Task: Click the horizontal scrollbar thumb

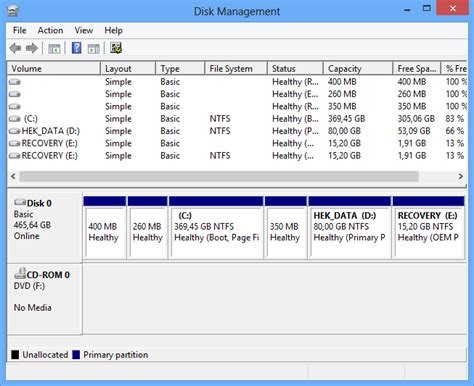Action: tap(219, 176)
